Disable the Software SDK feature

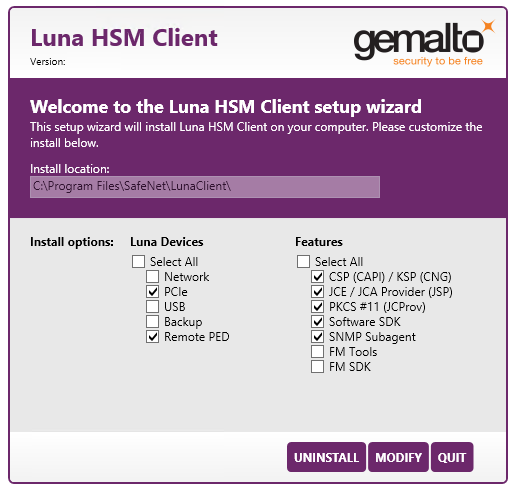point(318,322)
